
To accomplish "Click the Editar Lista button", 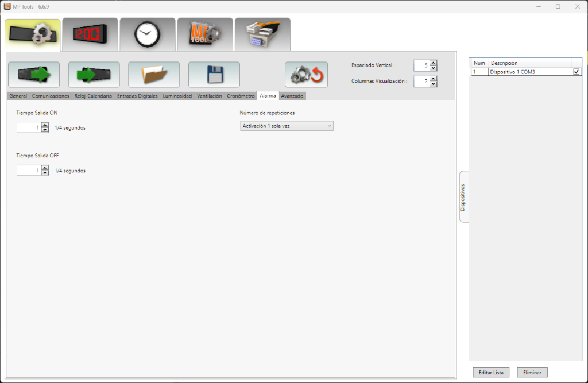I will pyautogui.click(x=491, y=373).
